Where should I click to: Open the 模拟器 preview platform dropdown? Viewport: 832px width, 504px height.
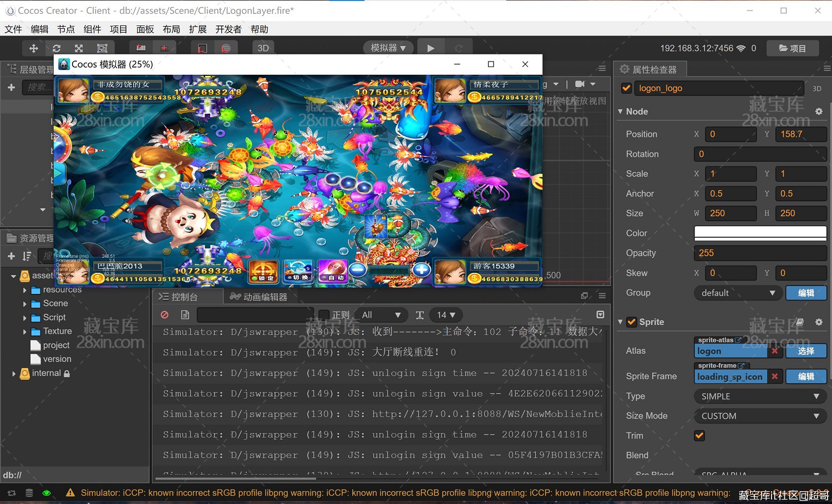388,48
